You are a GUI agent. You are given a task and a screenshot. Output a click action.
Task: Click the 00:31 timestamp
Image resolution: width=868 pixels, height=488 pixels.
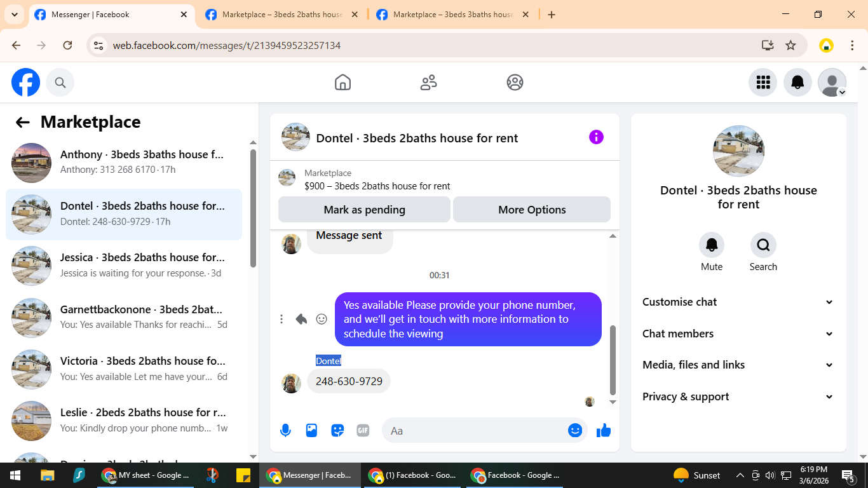pyautogui.click(x=439, y=275)
